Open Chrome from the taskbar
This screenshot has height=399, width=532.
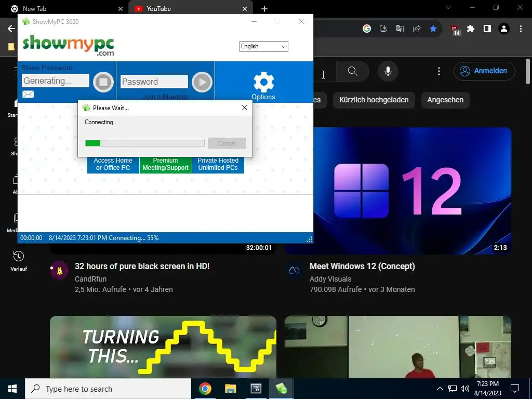[205, 389]
